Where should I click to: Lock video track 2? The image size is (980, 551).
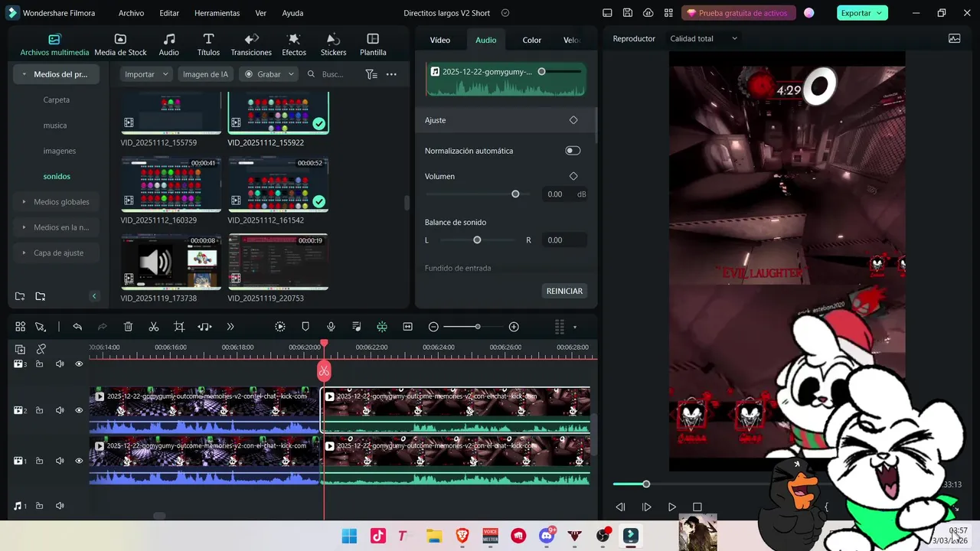click(39, 410)
